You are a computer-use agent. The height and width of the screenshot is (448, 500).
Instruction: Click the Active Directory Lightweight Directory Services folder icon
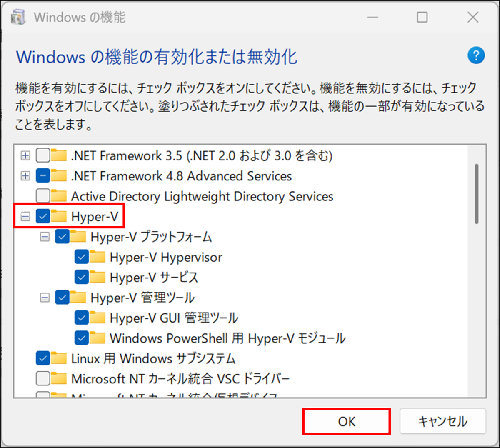point(59,196)
